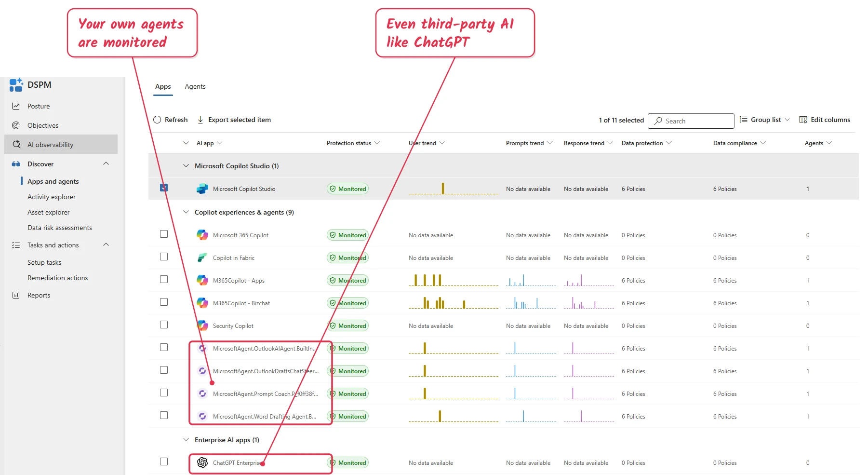Click the ChatGPT Enterprise logo icon

click(x=202, y=462)
